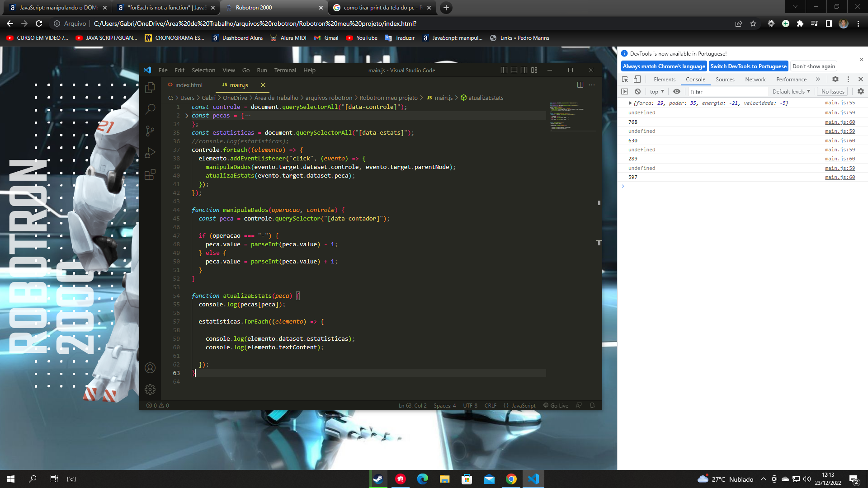This screenshot has width=868, height=488.
Task: Switch to index.html editor tab
Action: coord(185,85)
